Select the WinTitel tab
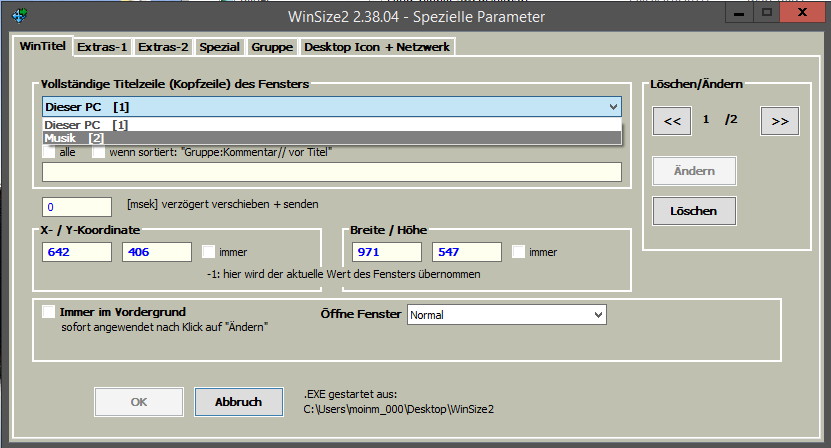The image size is (831, 448). 42,46
